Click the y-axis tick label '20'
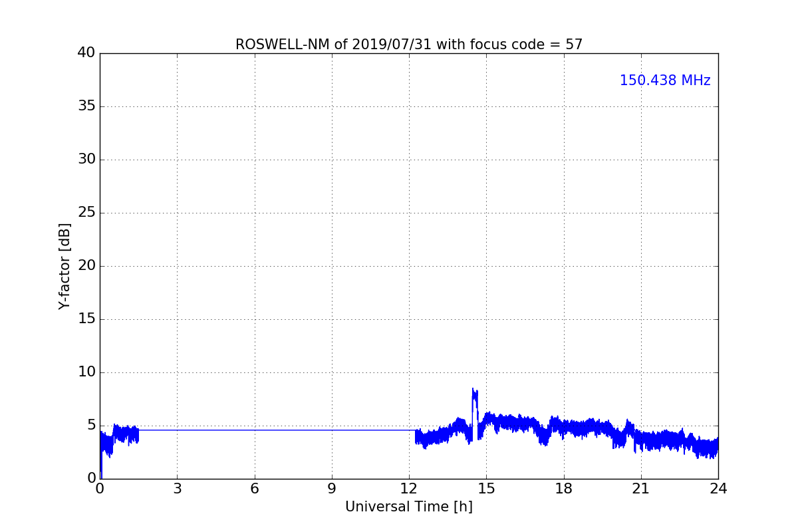 pyautogui.click(x=86, y=266)
